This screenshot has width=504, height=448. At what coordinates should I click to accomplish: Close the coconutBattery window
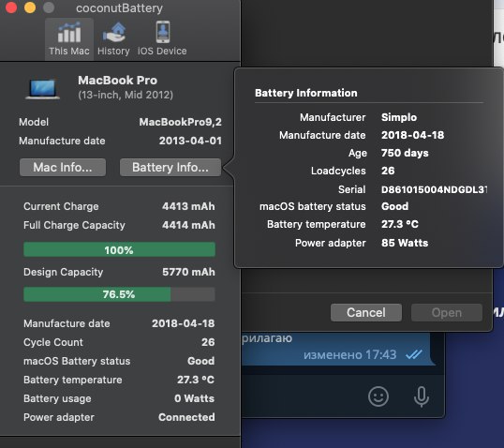(11, 7)
